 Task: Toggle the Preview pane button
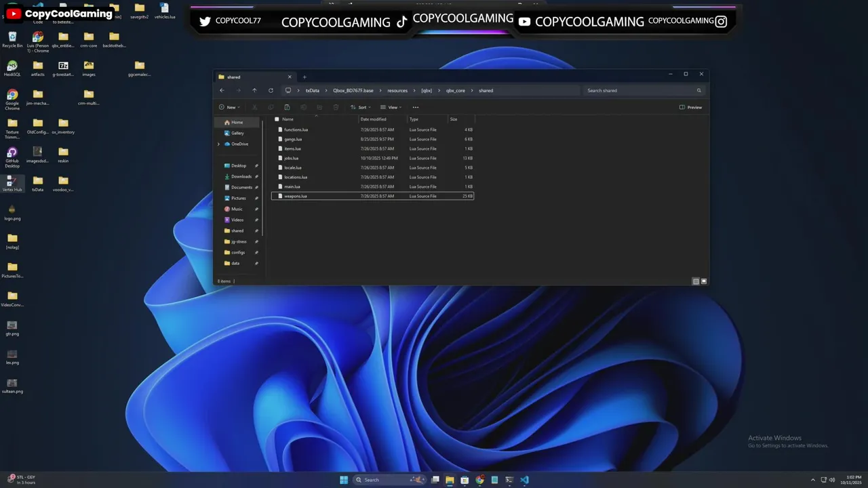pyautogui.click(x=690, y=107)
